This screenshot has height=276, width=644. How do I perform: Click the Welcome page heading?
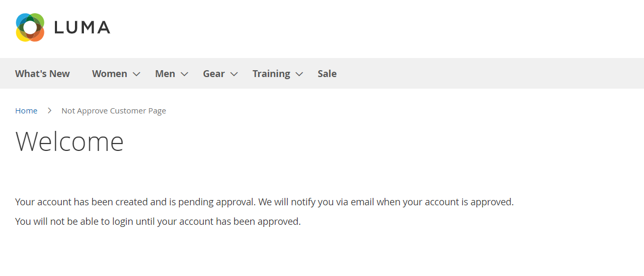coord(70,141)
